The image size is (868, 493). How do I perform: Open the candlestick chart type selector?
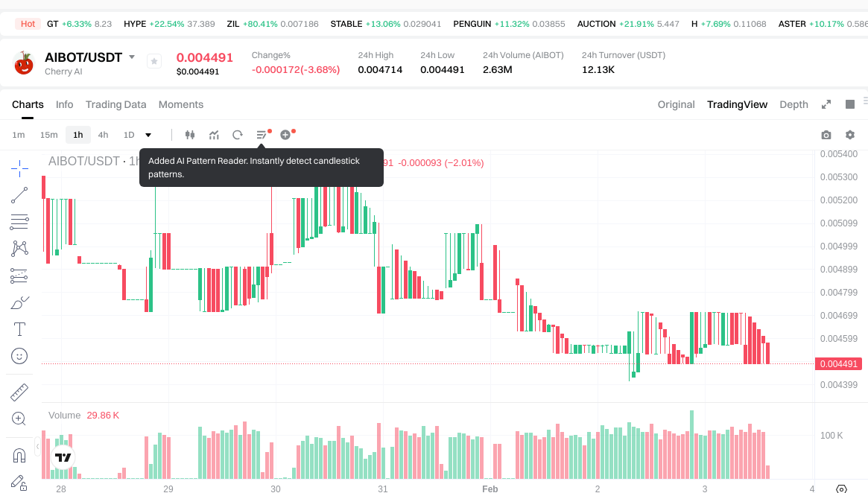[x=189, y=135]
